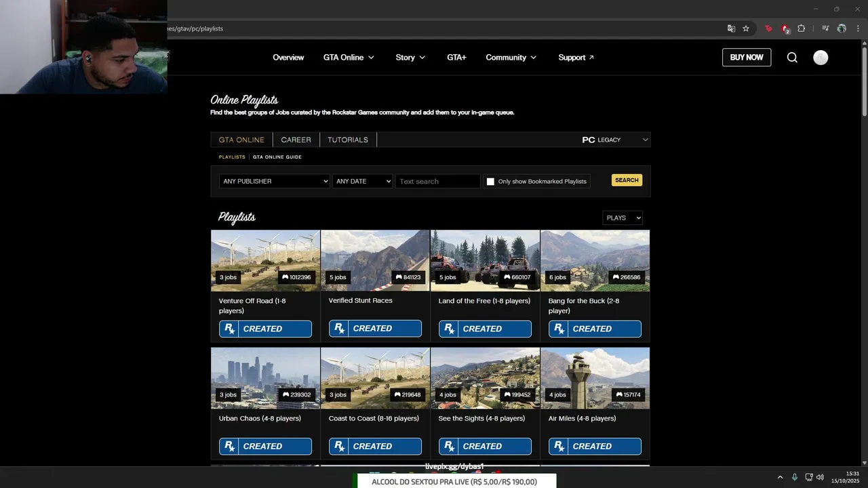Open the GTA+ nav item
The width and height of the screenshot is (868, 488).
point(456,58)
